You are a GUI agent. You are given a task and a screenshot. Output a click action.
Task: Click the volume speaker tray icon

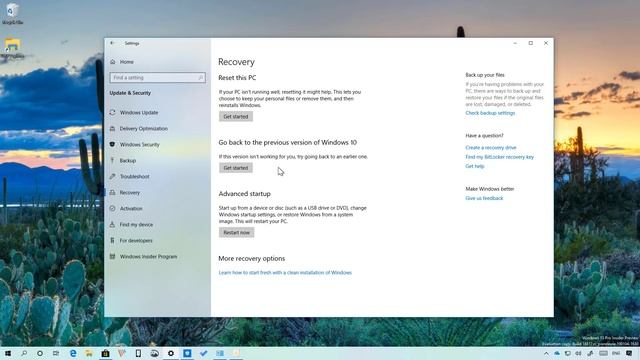pyautogui.click(x=578, y=353)
